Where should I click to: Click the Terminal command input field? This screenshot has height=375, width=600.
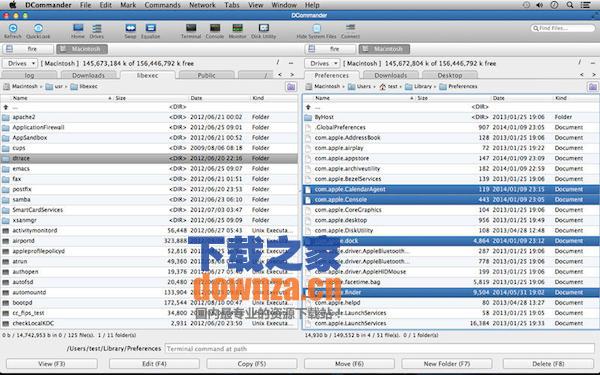(380, 349)
